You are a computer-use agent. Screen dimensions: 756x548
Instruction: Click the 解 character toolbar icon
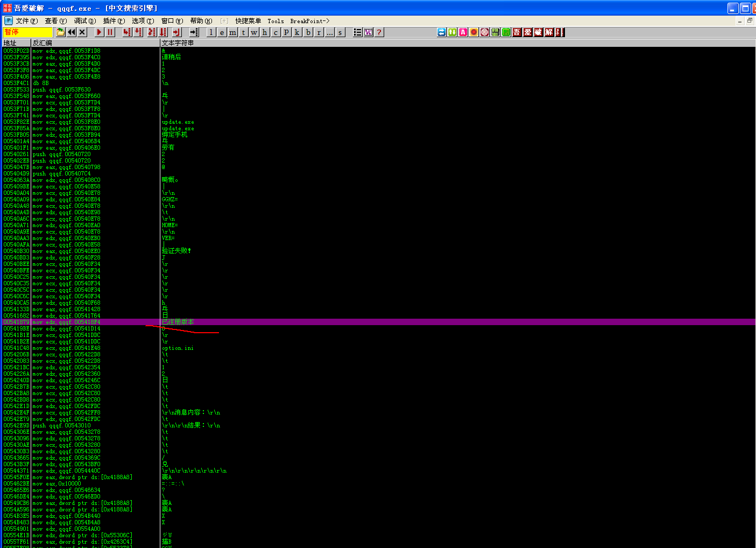(x=549, y=32)
